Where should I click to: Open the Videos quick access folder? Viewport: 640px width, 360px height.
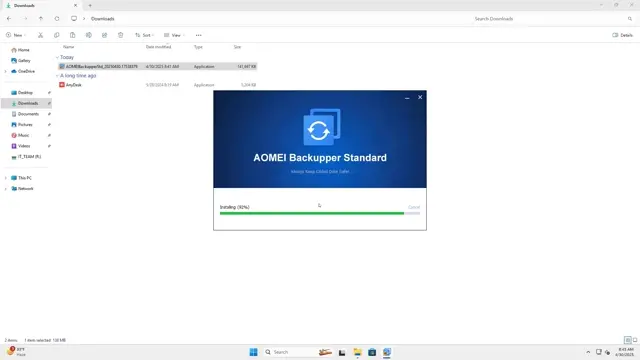(x=24, y=146)
